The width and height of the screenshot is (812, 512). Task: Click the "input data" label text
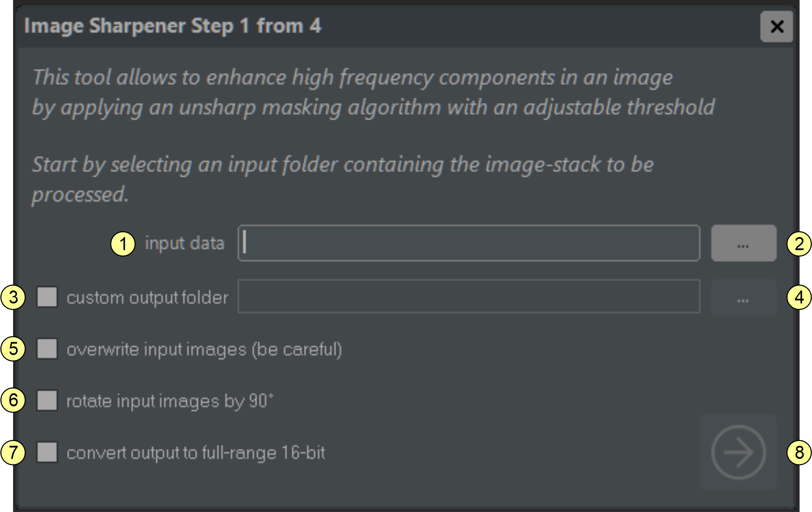pos(185,244)
